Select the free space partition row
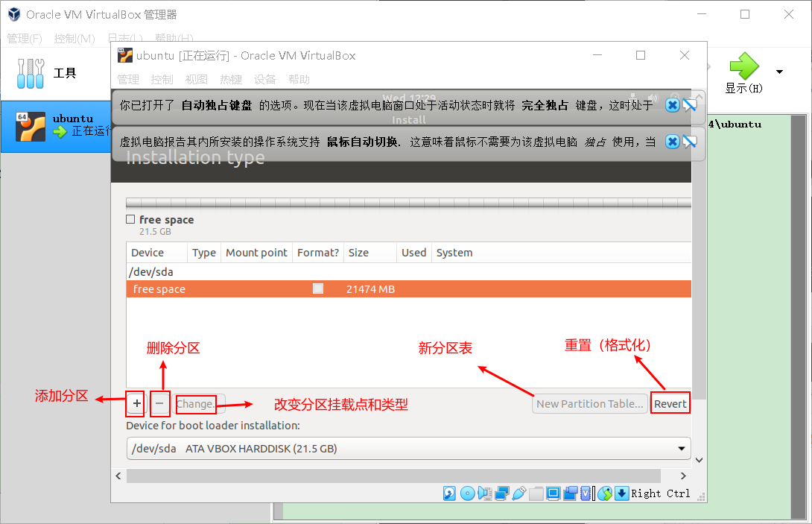 tap(408, 288)
